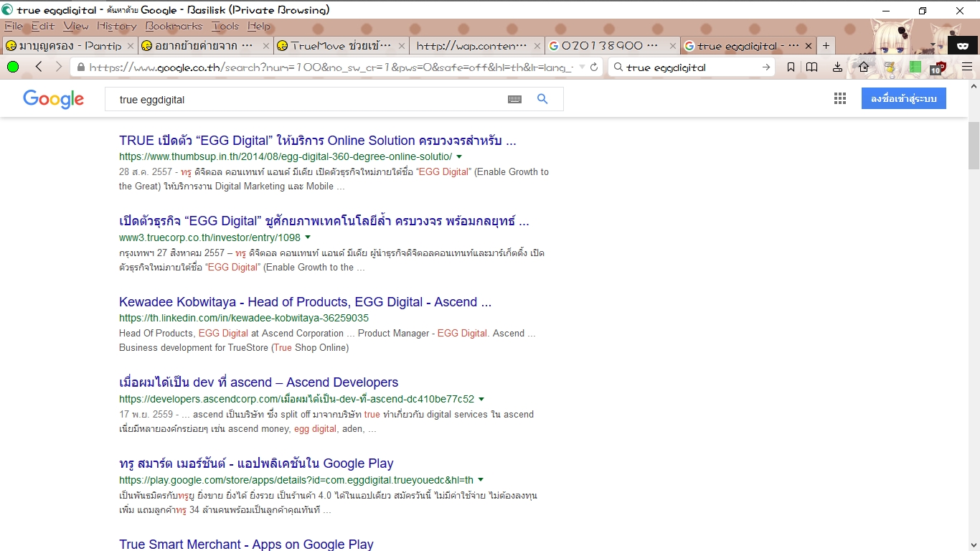980x551 pixels.
Task: Open the History menu
Action: [x=116, y=26]
